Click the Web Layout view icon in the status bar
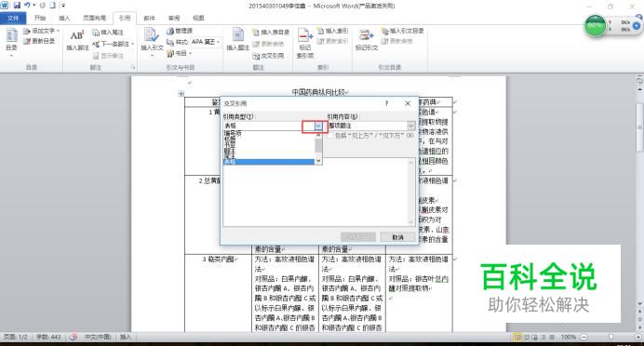The image size is (644, 346). pos(535,337)
